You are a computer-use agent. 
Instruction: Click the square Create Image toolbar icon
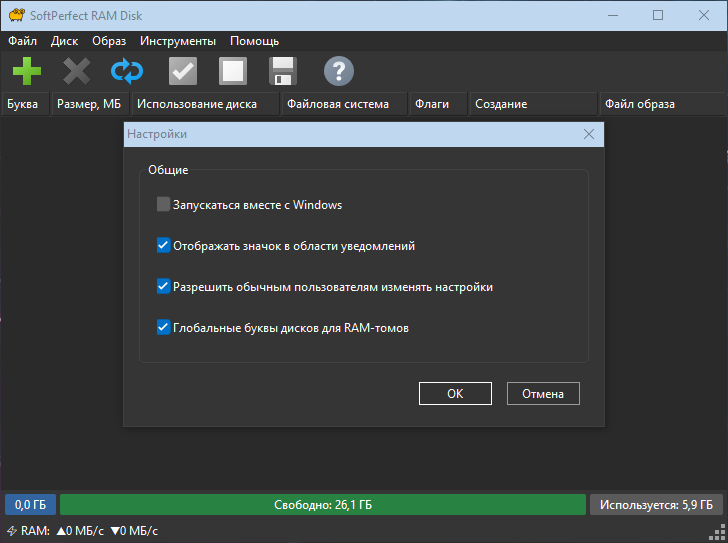233,71
